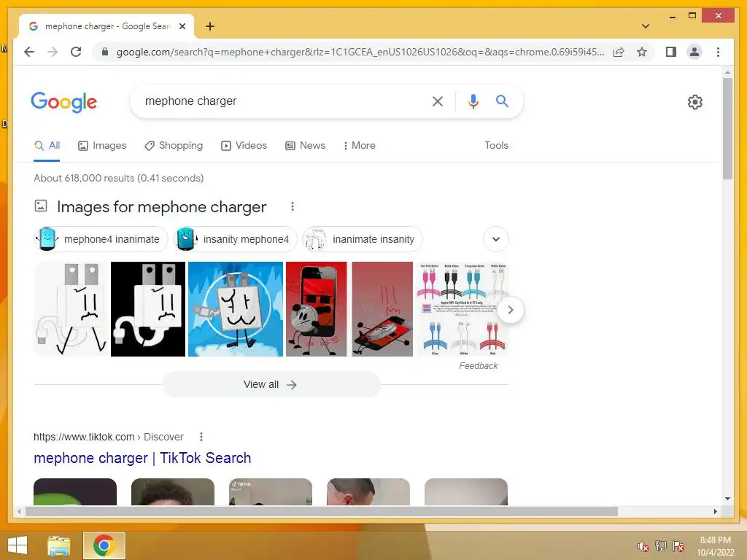Click the horizontal scrollbar thumb
This screenshot has height=560, width=747.
pos(322,511)
